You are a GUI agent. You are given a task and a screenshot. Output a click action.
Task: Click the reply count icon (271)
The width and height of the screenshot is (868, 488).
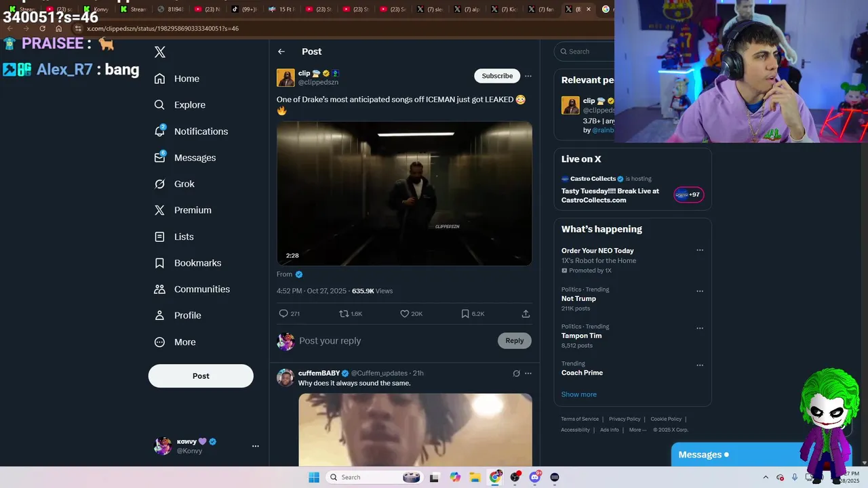point(290,314)
